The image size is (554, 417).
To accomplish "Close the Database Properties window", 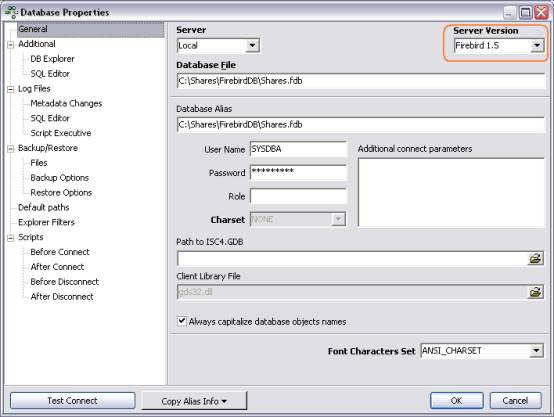I will pos(541,13).
